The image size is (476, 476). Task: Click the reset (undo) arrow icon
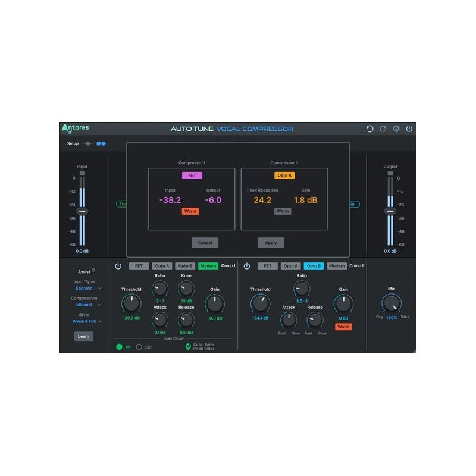[371, 129]
